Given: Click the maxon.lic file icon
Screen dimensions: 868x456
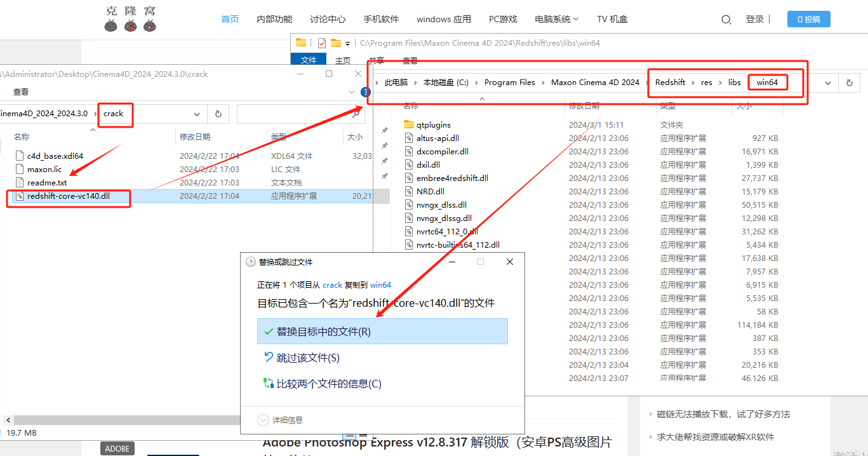Looking at the screenshot, I should (x=19, y=170).
